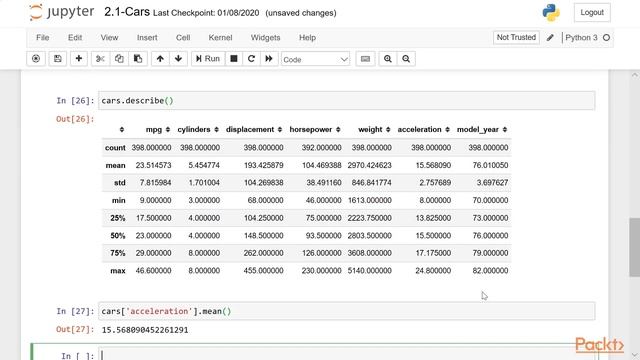The image size is (640, 360).
Task: Click the zoom in magnifier icon
Action: 388,59
